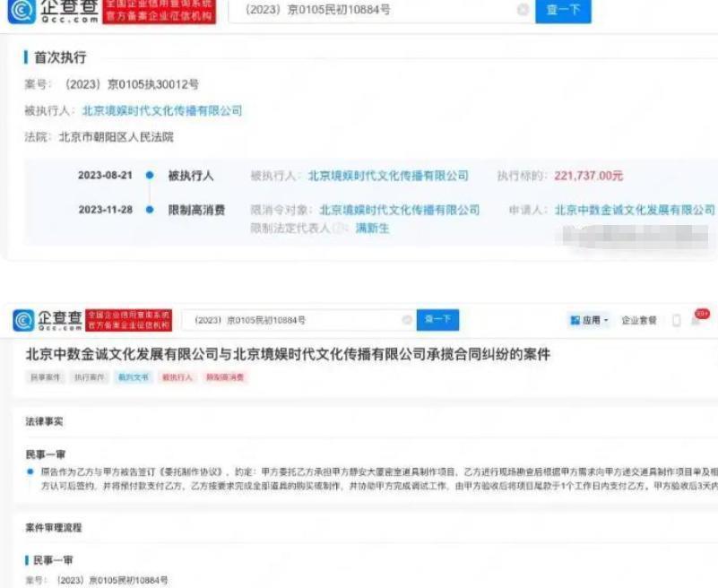Click the Qcc logo in lower header

(x=48, y=320)
